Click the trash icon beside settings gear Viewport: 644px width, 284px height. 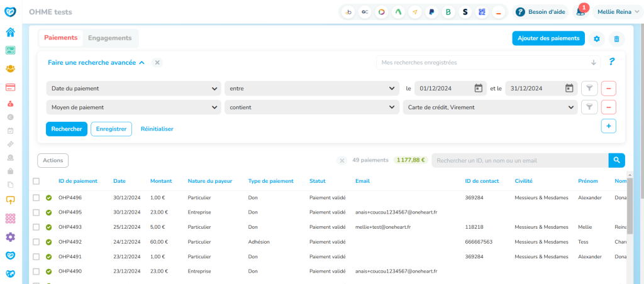click(616, 39)
